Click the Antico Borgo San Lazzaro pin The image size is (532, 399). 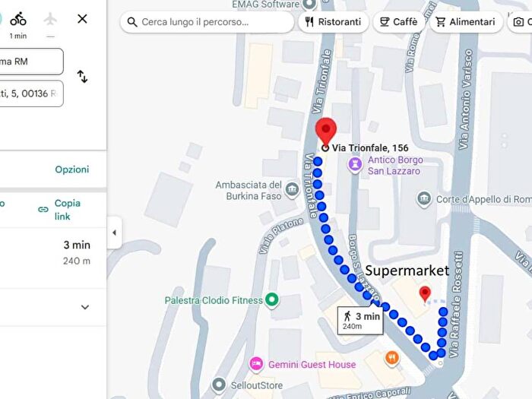tap(355, 165)
